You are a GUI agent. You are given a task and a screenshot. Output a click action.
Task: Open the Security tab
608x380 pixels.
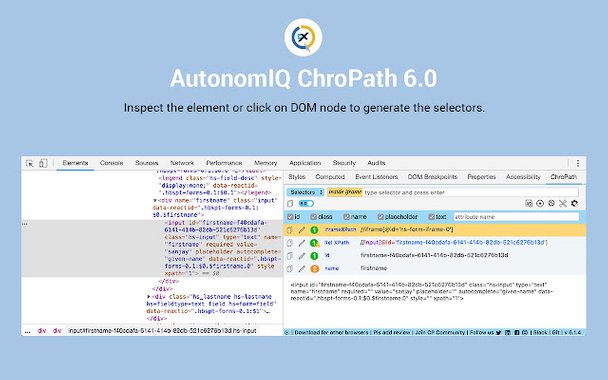tap(344, 163)
